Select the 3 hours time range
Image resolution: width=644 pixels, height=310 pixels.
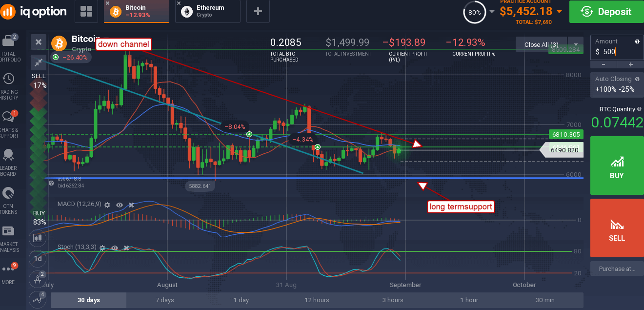(x=393, y=300)
